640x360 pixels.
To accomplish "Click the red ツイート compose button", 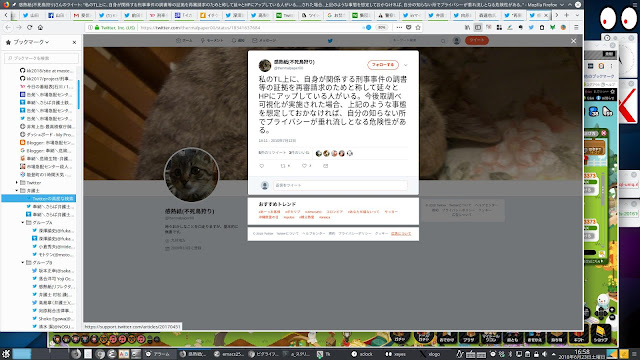I will (x=477, y=40).
